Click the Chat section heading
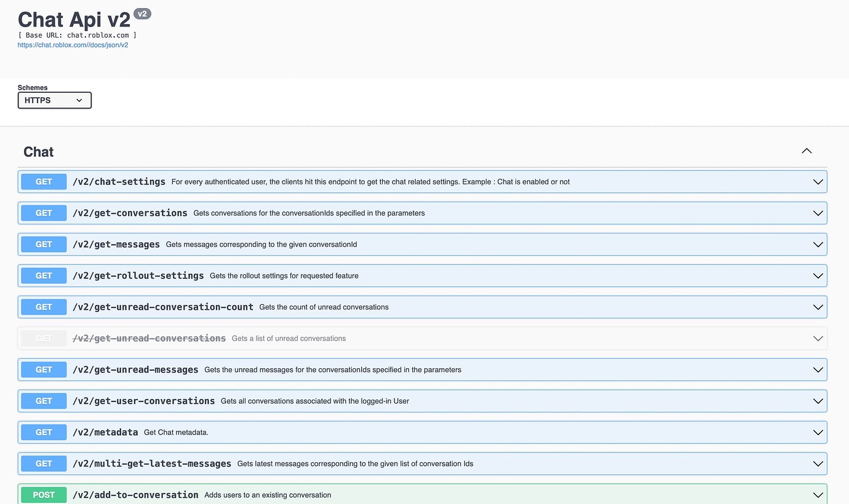This screenshot has height=504, width=849. click(x=38, y=152)
